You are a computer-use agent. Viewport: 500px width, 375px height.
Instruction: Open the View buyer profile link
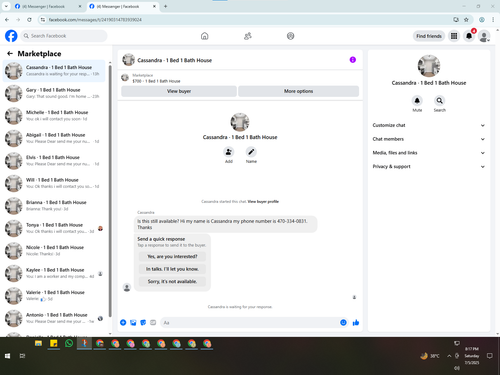pos(263,201)
